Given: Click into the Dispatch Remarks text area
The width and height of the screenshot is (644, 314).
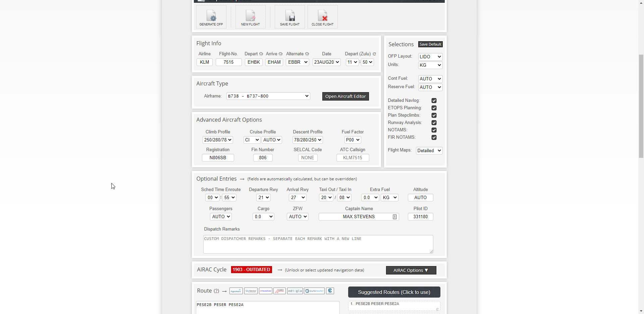Looking at the screenshot, I should pos(318,244).
